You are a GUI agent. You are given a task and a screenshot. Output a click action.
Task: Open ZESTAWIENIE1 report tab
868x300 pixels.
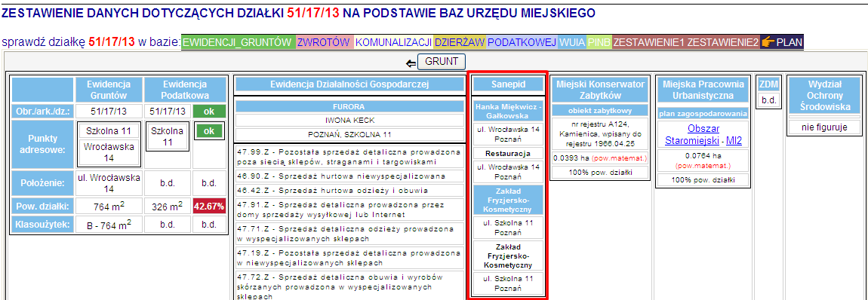648,42
